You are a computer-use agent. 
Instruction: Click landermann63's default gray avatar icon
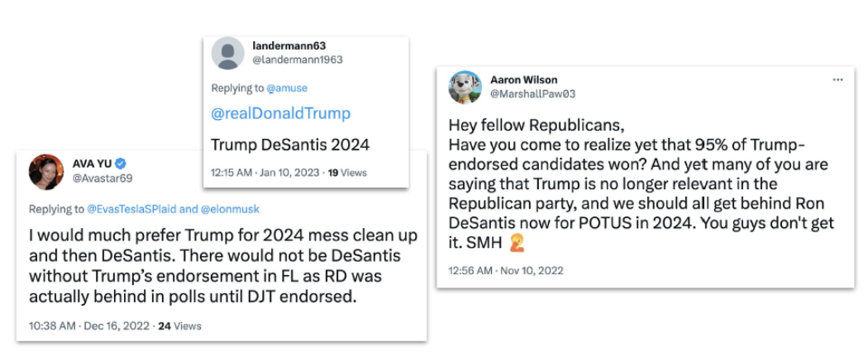pyautogui.click(x=227, y=53)
